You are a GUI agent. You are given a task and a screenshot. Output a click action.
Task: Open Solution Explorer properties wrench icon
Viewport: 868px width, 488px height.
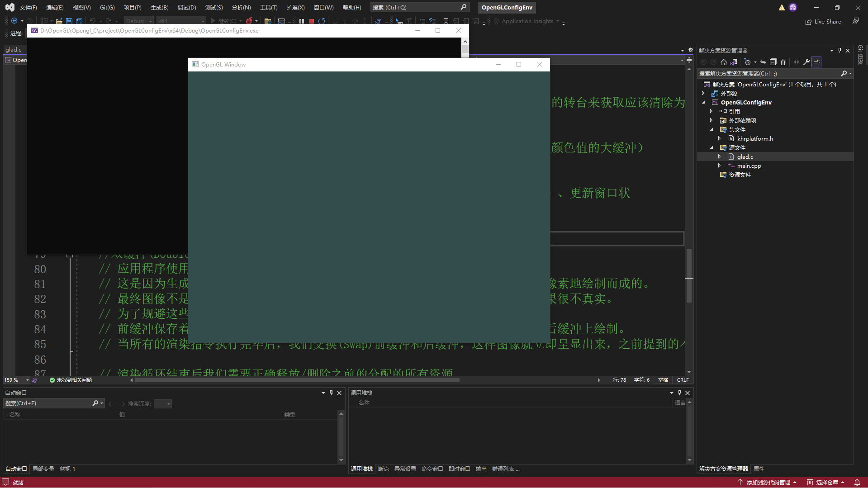(807, 62)
